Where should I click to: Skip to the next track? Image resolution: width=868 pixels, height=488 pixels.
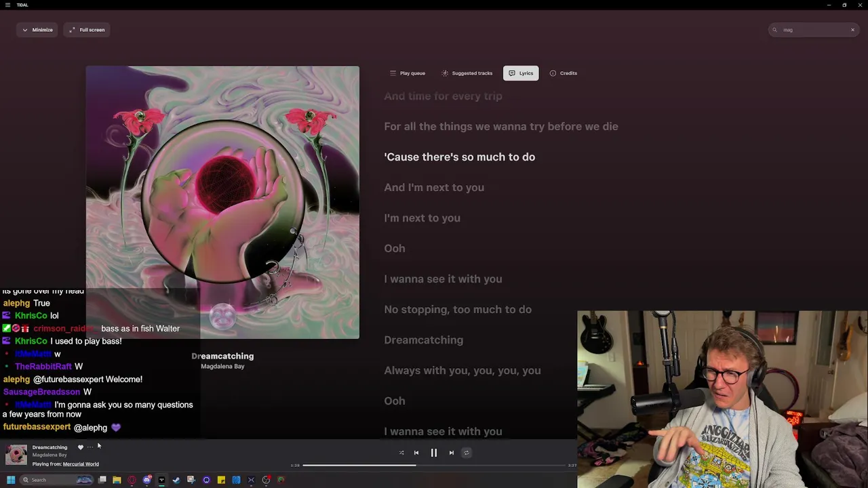(452, 453)
